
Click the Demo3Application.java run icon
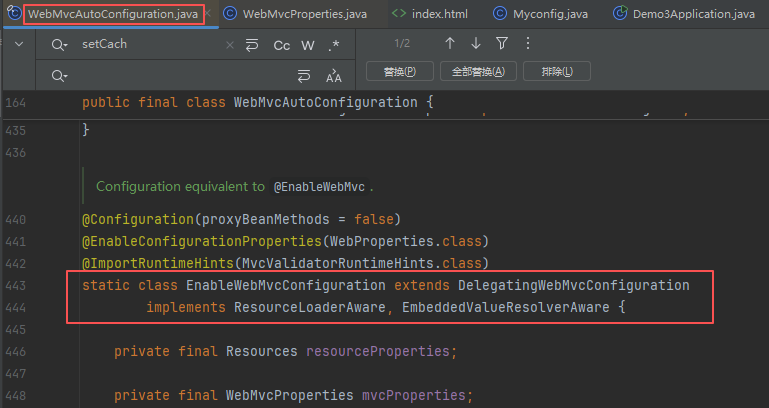point(620,13)
